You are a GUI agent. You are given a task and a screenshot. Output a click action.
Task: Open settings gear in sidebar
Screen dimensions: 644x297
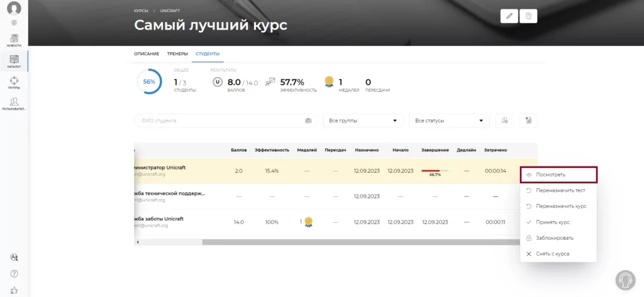pyautogui.click(x=14, y=23)
